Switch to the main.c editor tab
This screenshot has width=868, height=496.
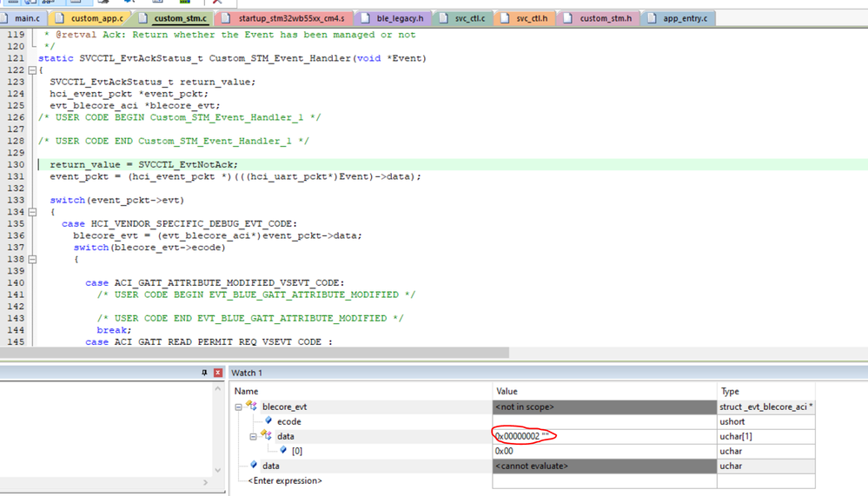tap(22, 18)
